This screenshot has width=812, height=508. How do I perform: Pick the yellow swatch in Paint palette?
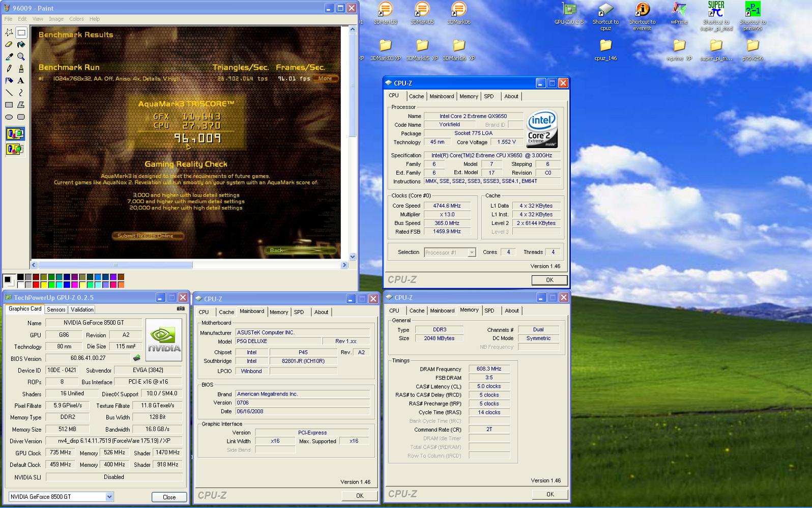tap(44, 285)
